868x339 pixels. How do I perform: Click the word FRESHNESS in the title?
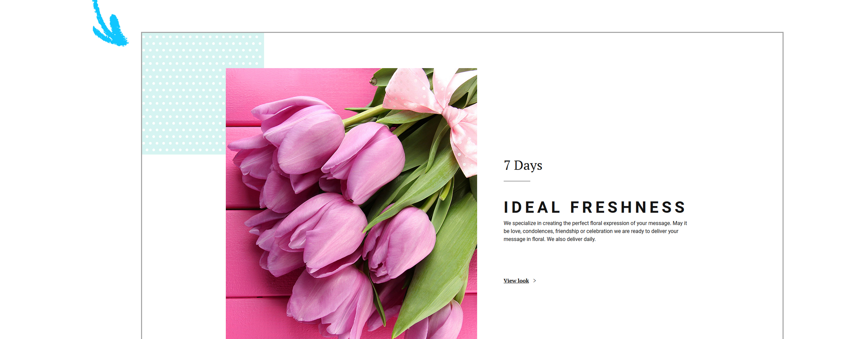(628, 207)
